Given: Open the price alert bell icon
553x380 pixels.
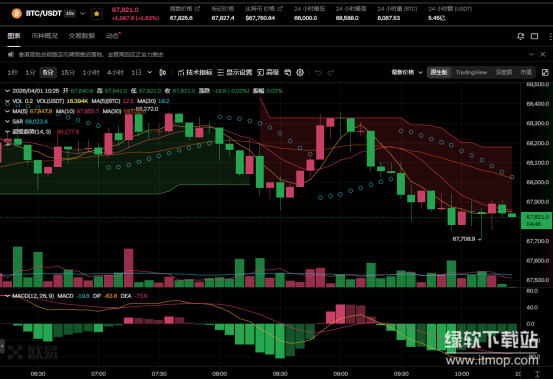Looking at the screenshot, I should (x=521, y=36).
